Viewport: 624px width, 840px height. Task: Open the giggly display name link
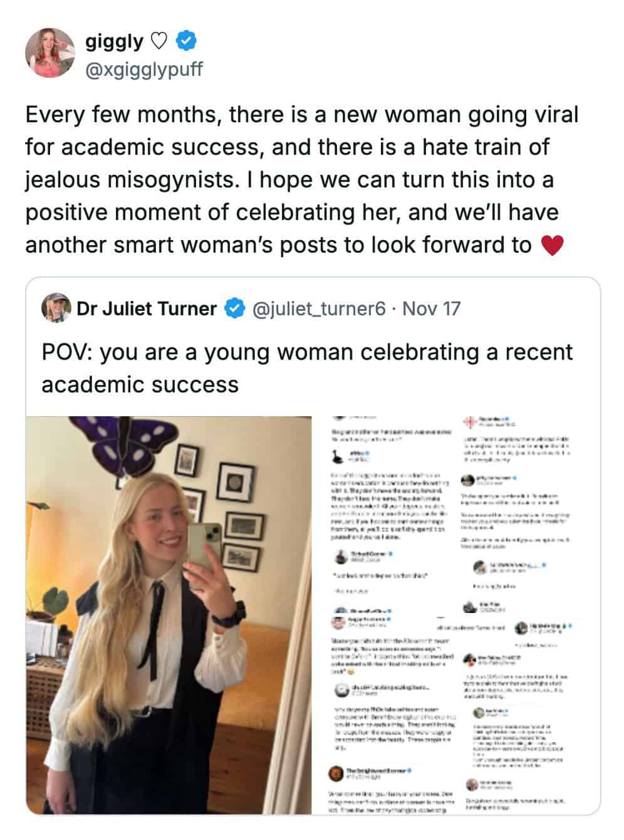click(114, 42)
